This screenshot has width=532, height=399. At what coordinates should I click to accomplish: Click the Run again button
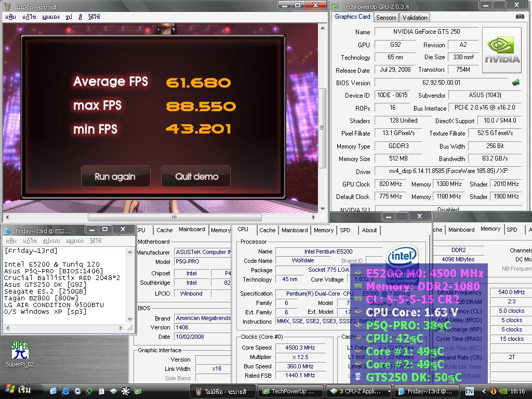coord(115,177)
